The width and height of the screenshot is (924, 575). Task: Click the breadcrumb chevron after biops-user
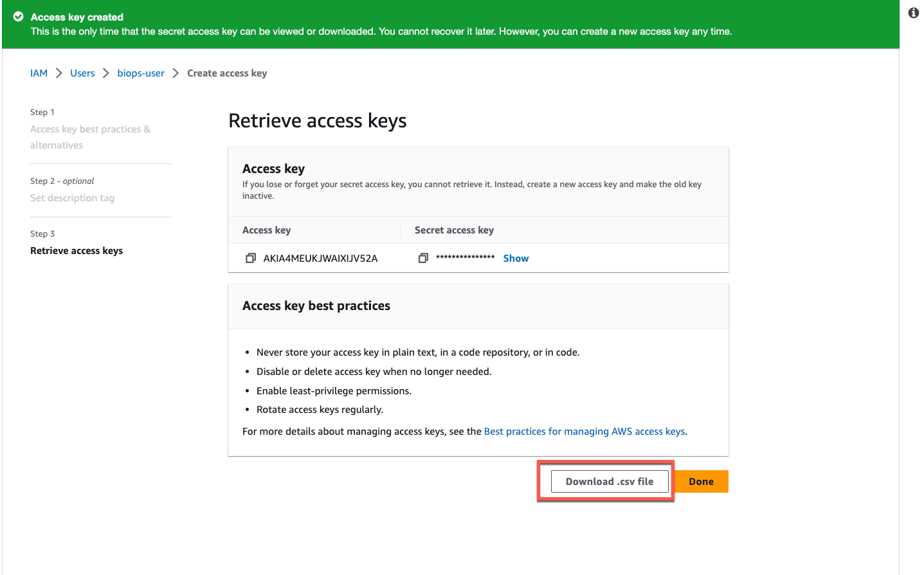coord(176,73)
